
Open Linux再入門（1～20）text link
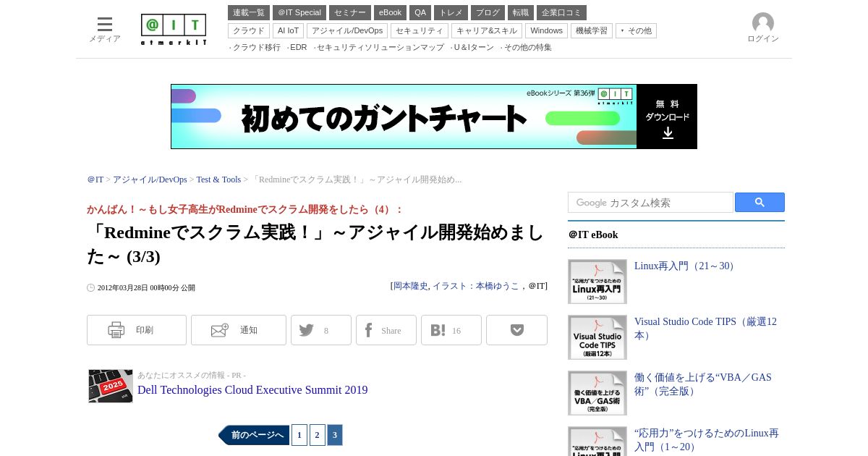pos(707,440)
